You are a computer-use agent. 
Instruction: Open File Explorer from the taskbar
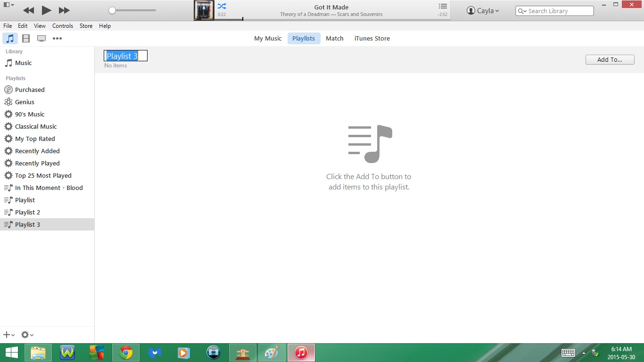point(38,353)
